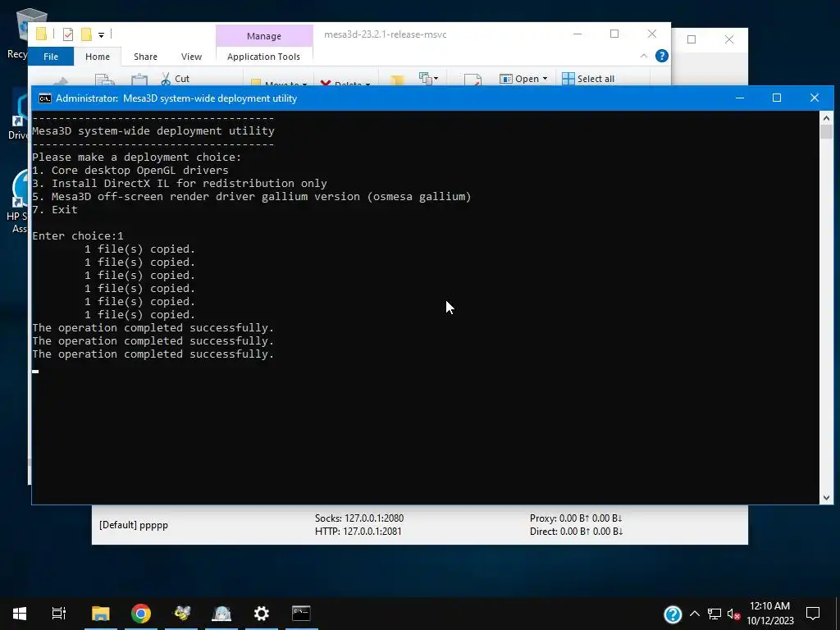Open Settings gear from the taskbar
The height and width of the screenshot is (630, 840).
point(262,614)
